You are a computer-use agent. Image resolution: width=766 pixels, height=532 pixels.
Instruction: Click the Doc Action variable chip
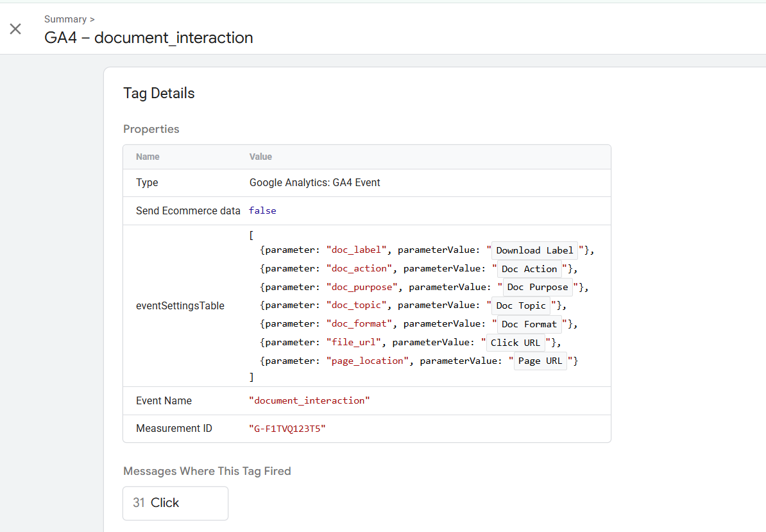tap(529, 269)
